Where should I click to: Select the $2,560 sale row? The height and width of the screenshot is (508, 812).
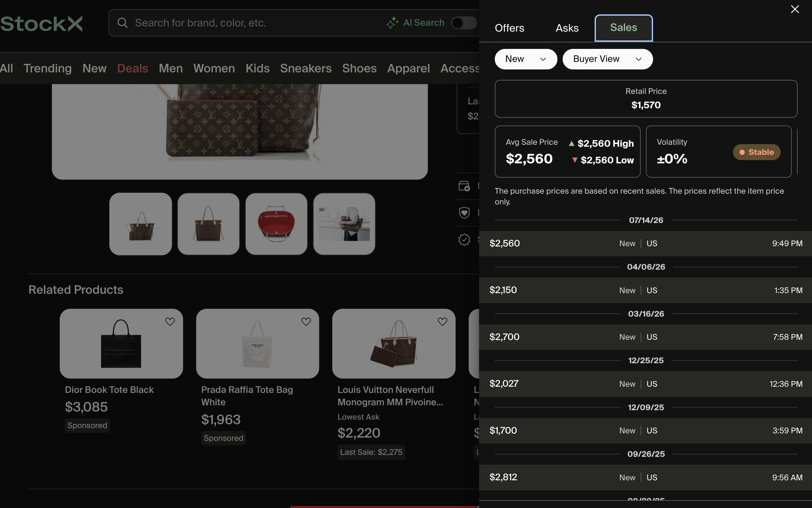[x=646, y=243]
